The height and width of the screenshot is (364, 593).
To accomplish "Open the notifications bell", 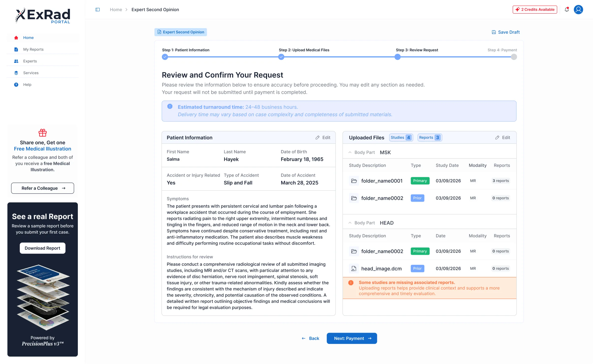I will point(567,10).
